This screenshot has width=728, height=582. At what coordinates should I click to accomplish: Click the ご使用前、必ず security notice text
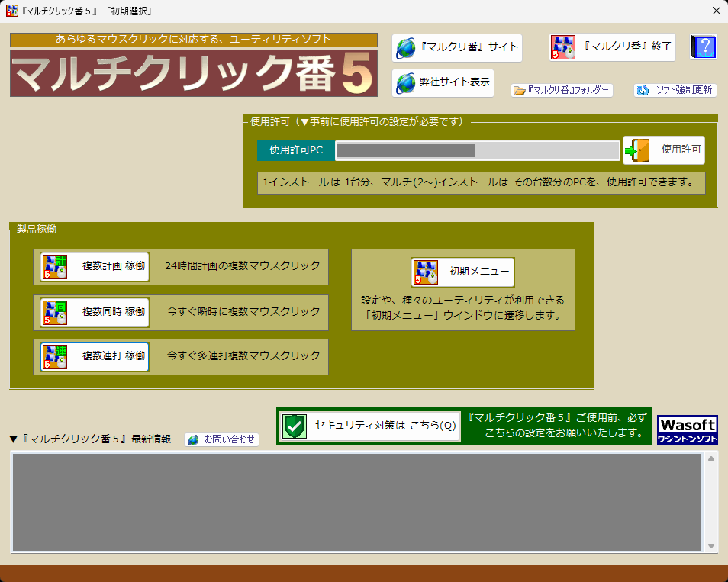click(x=557, y=425)
